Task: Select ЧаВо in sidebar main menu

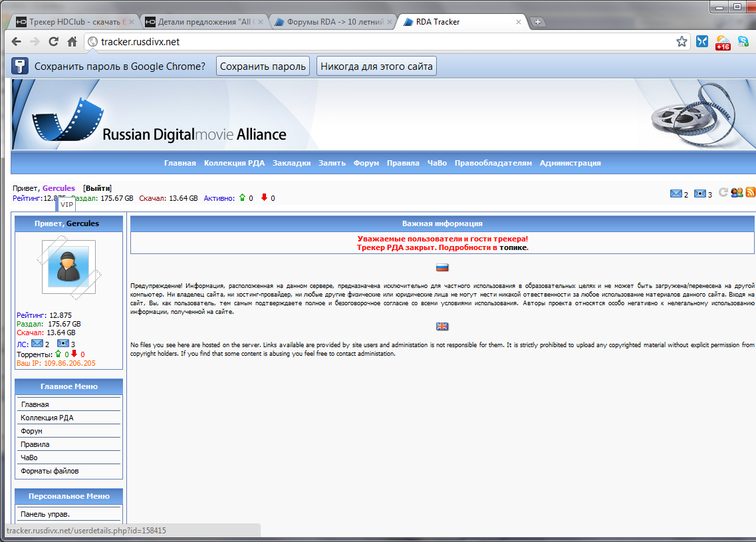Action: 69,457
